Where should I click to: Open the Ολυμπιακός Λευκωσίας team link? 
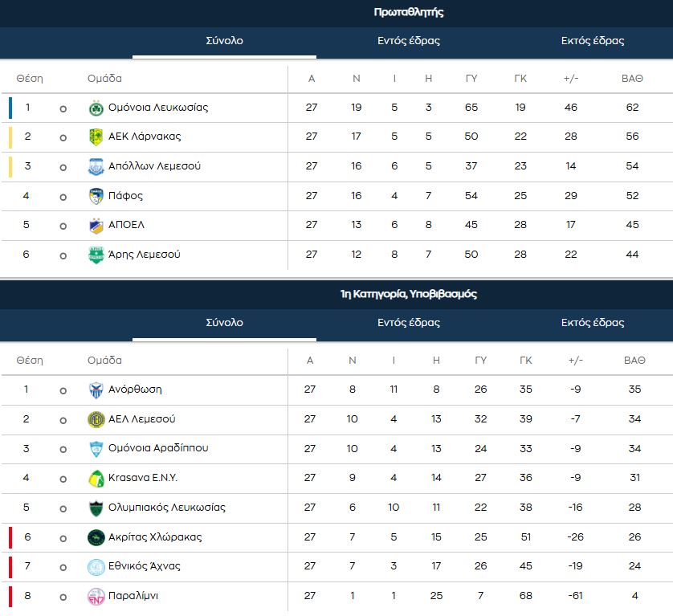[166, 508]
